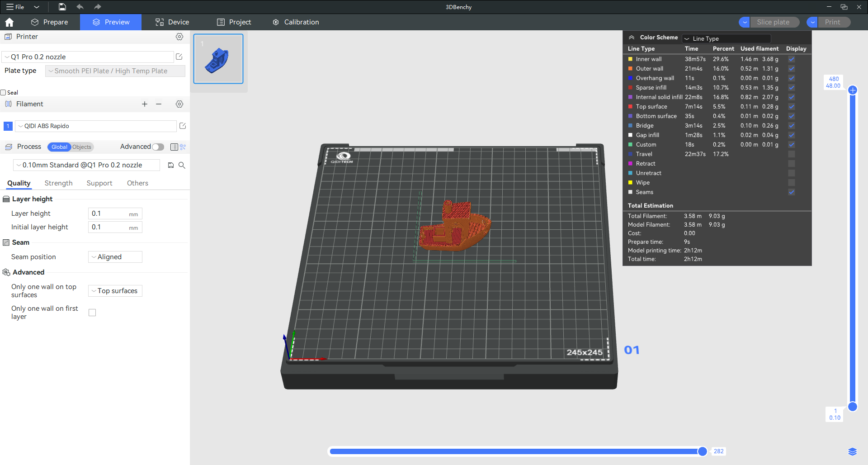Image resolution: width=868 pixels, height=465 pixels.
Task: Select Objects process scope
Action: tap(82, 147)
